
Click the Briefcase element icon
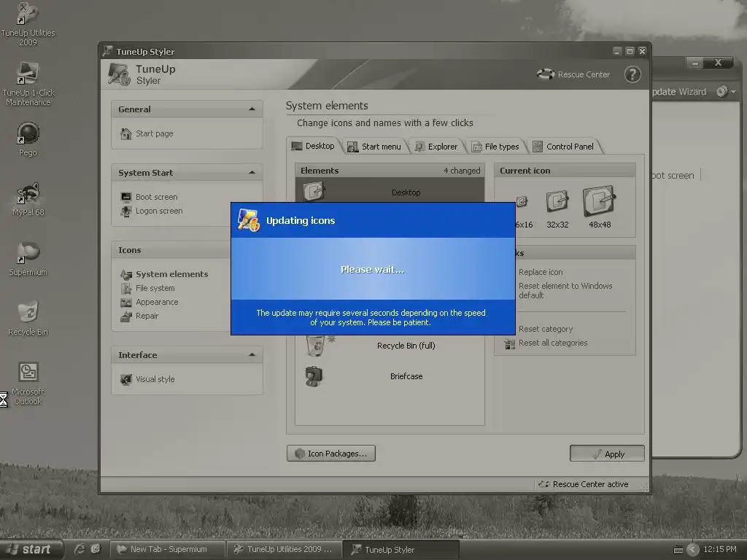tap(314, 376)
